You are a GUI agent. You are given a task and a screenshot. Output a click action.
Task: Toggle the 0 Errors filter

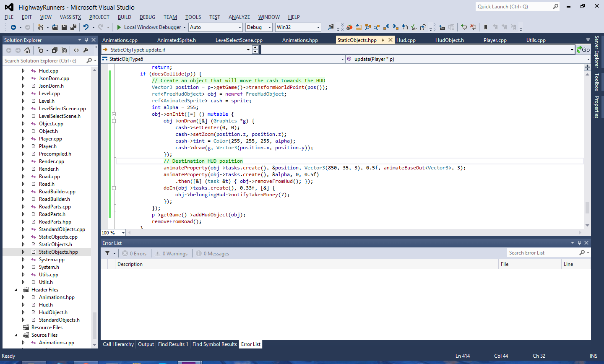tap(134, 254)
